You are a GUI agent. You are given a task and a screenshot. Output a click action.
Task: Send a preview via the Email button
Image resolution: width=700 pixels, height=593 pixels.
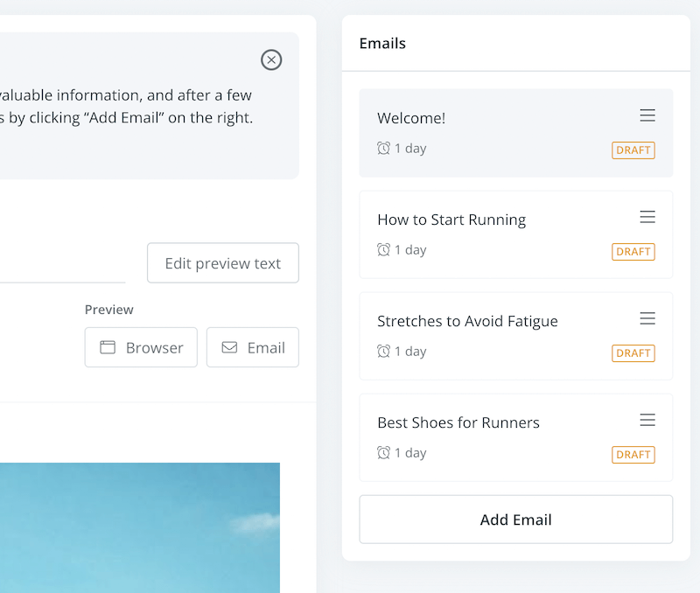pos(253,347)
